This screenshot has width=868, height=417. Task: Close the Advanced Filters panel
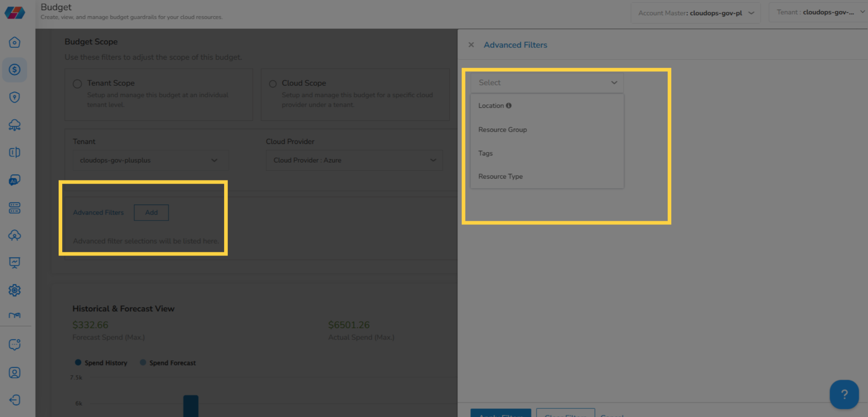(471, 45)
